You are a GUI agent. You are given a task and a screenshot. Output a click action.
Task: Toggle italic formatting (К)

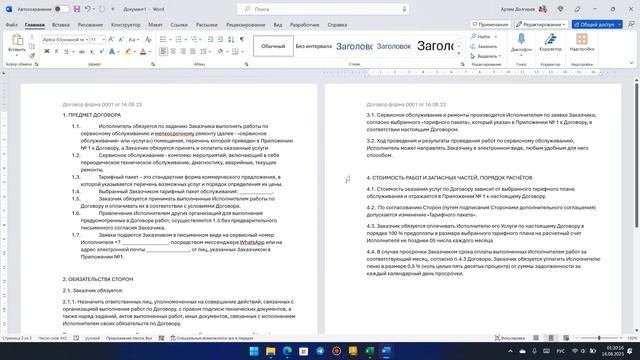[x=56, y=51]
